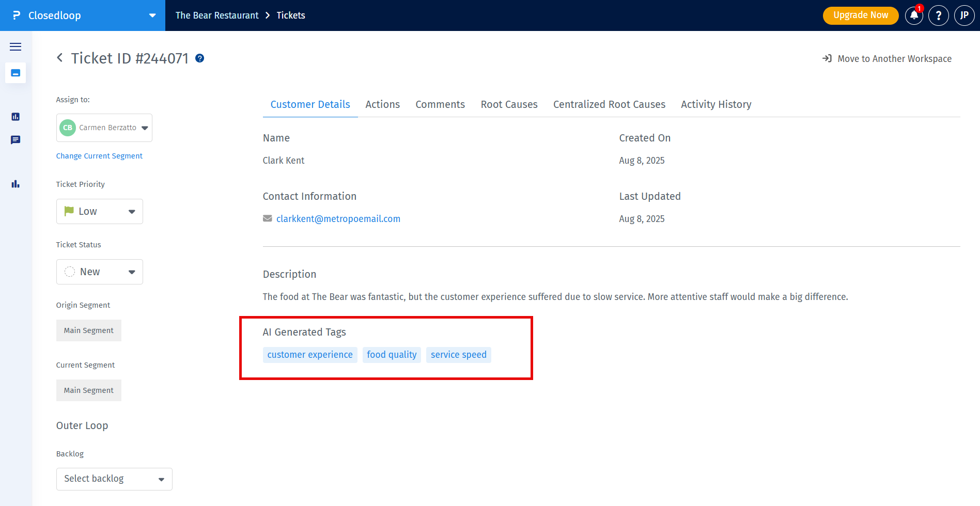Open the notifications bell
980x506 pixels.
point(914,15)
